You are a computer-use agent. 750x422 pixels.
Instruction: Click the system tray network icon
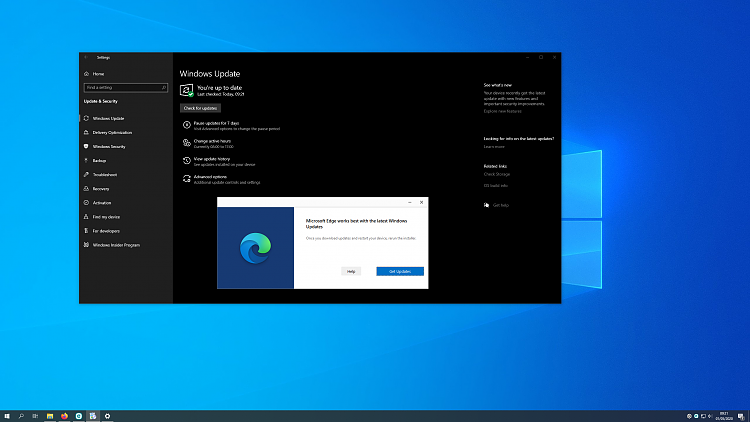(x=703, y=416)
